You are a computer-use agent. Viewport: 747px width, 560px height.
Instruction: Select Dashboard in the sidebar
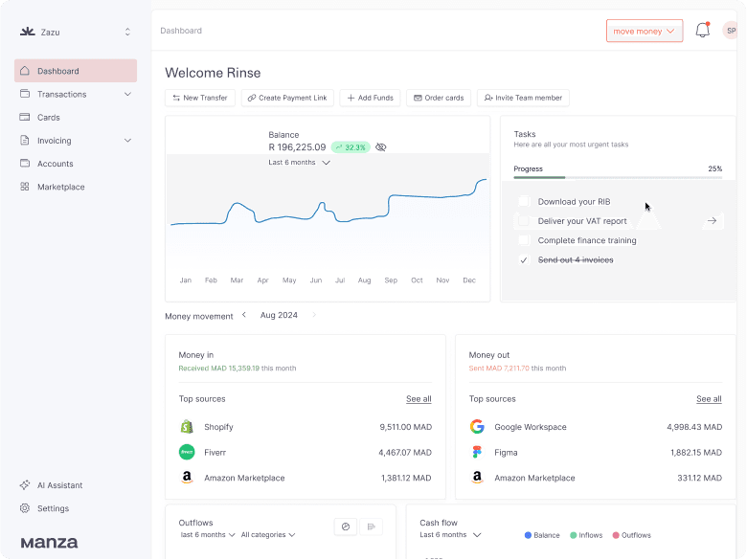coord(76,71)
